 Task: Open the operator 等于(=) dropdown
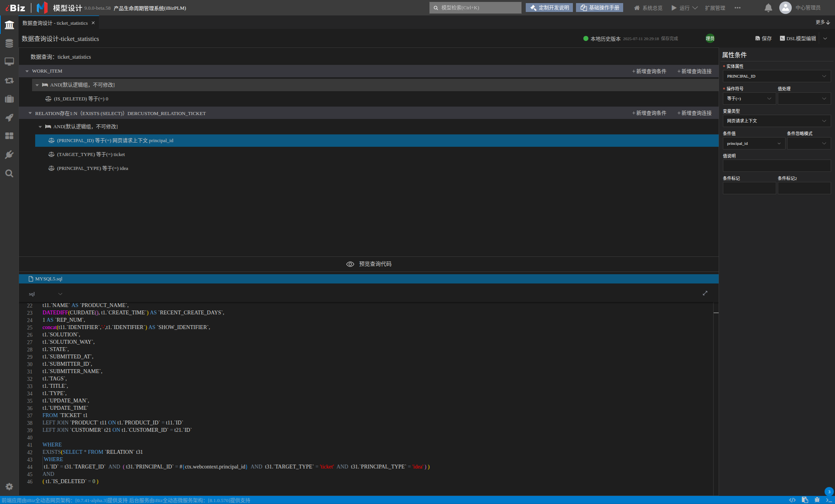(749, 98)
